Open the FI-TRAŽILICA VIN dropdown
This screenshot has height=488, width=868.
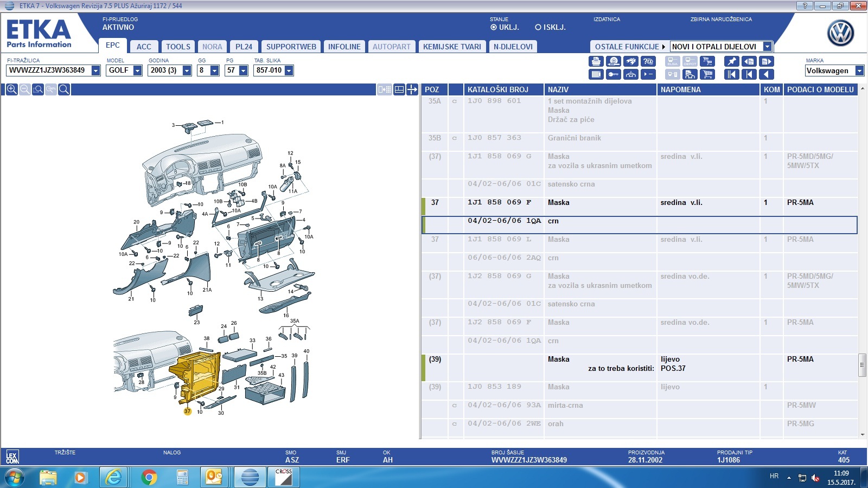click(96, 70)
